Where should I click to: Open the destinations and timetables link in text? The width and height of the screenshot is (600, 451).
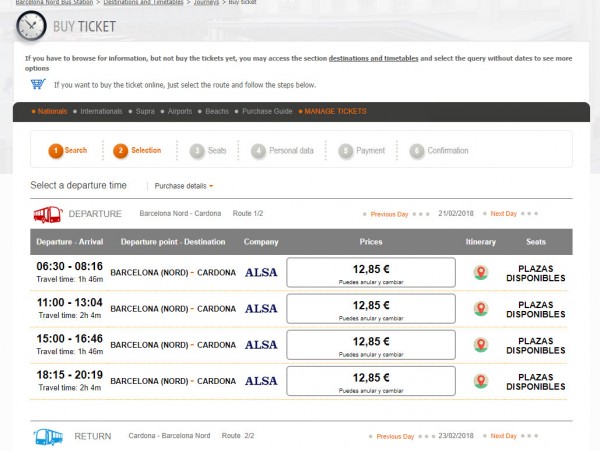pyautogui.click(x=373, y=59)
